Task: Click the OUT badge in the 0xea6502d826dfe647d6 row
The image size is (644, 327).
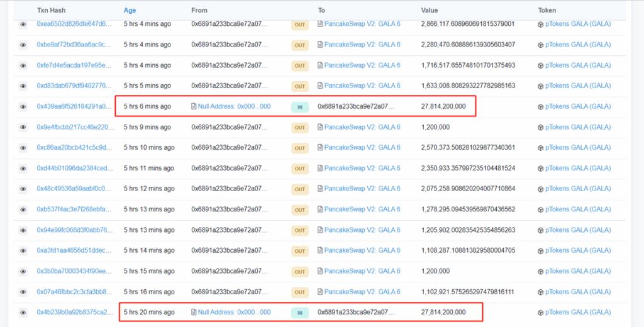Action: click(300, 25)
